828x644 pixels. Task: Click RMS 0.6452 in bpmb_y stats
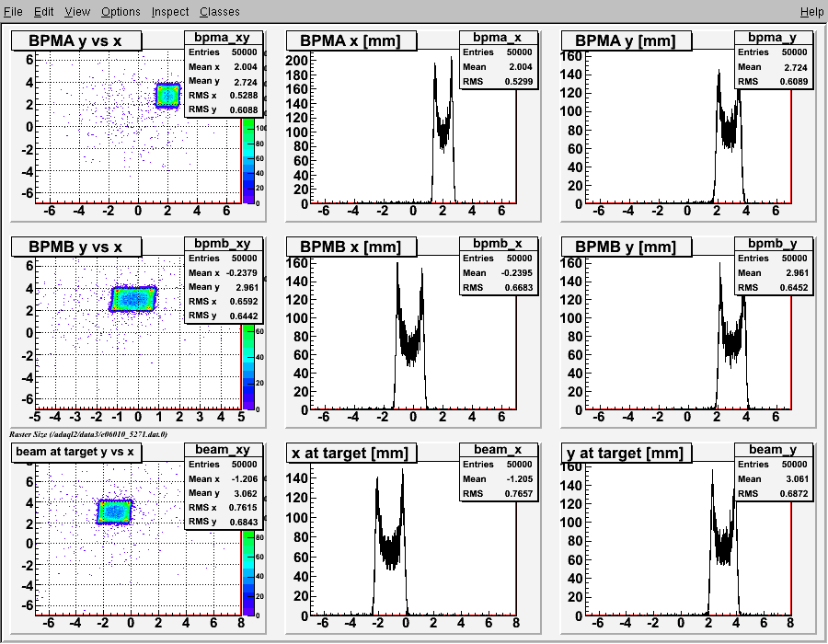pyautogui.click(x=773, y=288)
